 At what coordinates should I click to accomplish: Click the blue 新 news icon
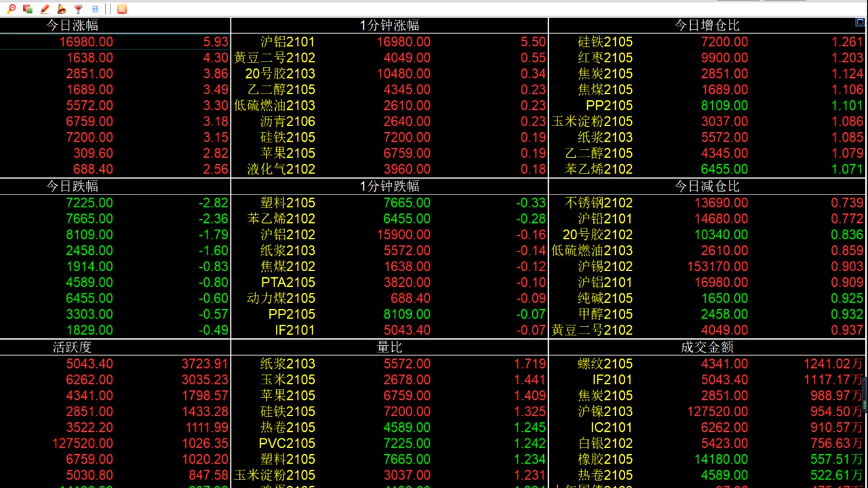[x=95, y=9]
